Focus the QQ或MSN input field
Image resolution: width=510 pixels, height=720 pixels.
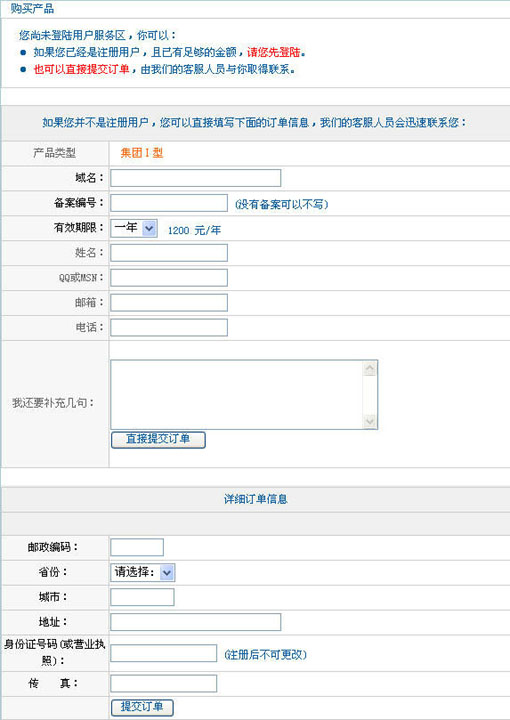tap(169, 278)
